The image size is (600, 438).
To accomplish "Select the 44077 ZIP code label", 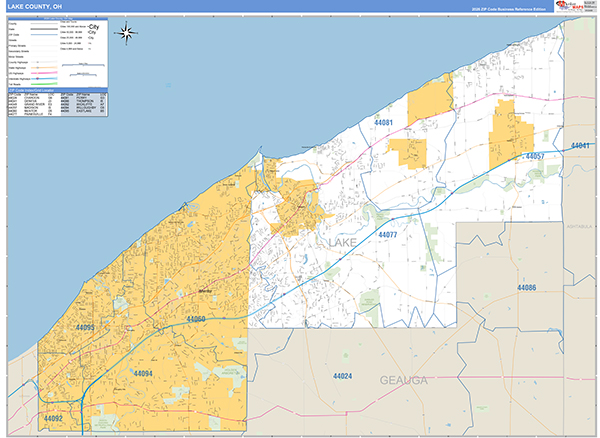I will [388, 234].
